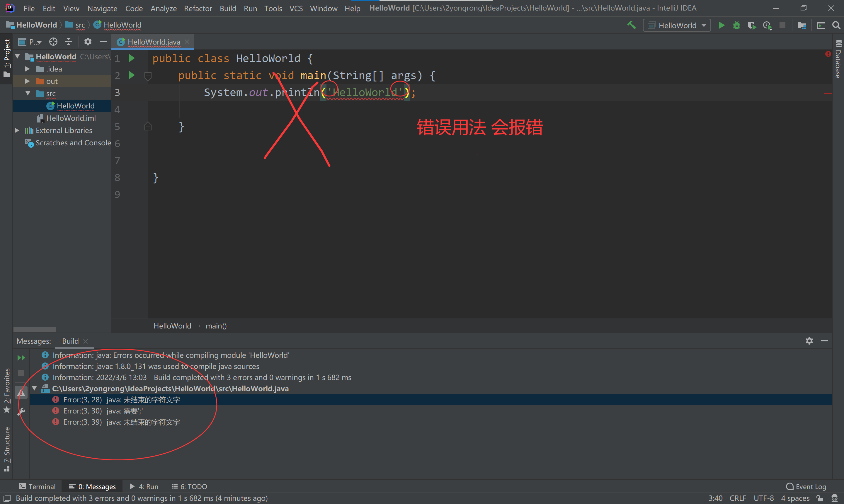Start debugging with the bug icon
Viewport: 844px width, 504px height.
pos(736,25)
